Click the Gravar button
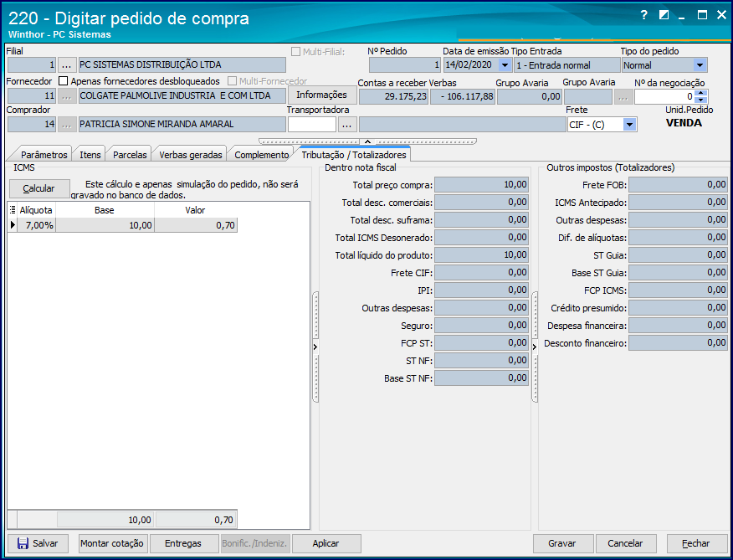The height and width of the screenshot is (560, 733). (562, 543)
